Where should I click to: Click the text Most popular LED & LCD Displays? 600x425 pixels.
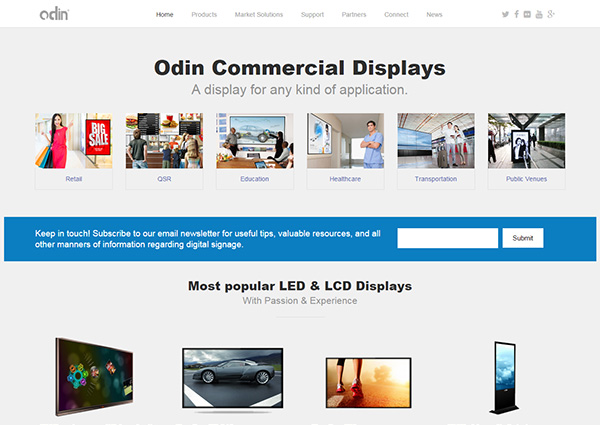(300, 286)
